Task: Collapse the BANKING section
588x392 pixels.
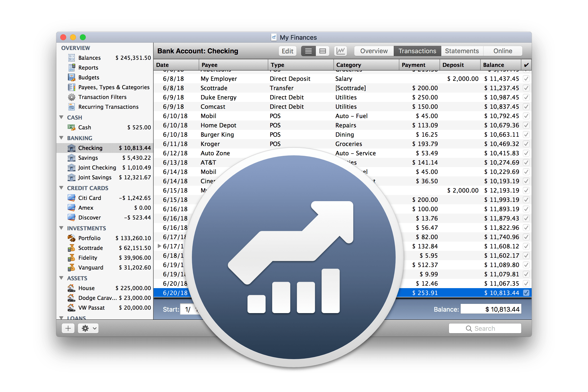Action: click(61, 138)
